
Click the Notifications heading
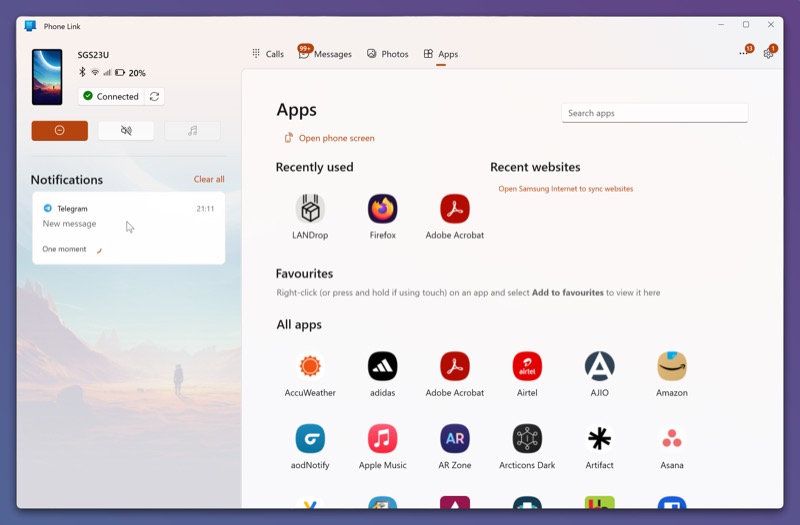[x=67, y=180]
